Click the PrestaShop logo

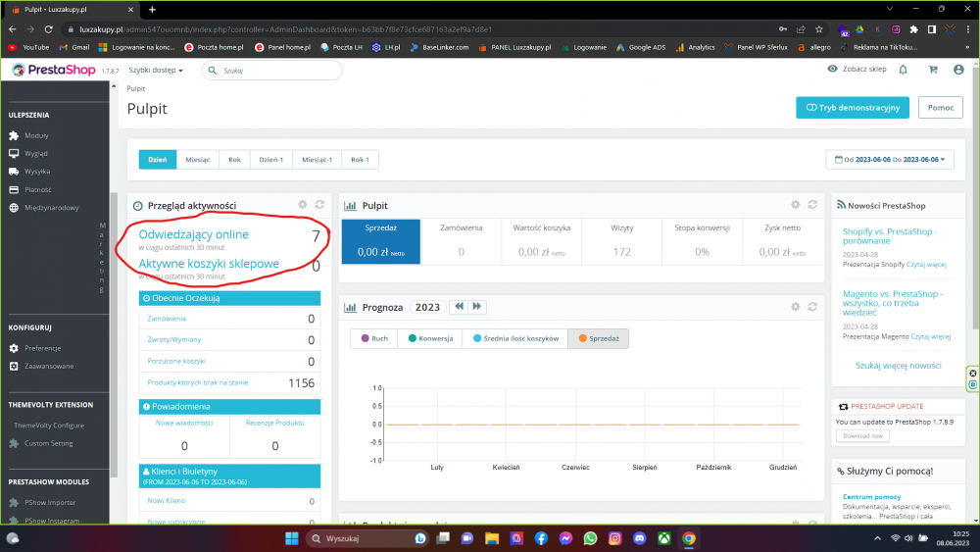pyautogui.click(x=54, y=70)
